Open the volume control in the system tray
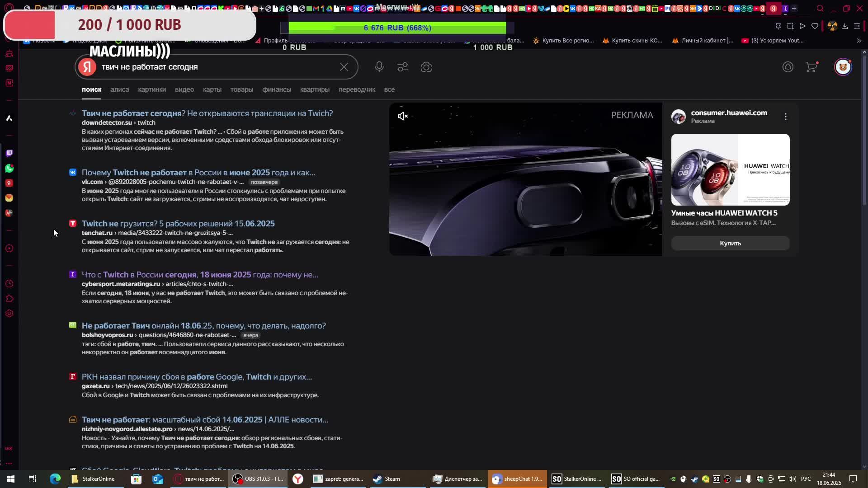Viewport: 868px width, 488px height. 792,479
